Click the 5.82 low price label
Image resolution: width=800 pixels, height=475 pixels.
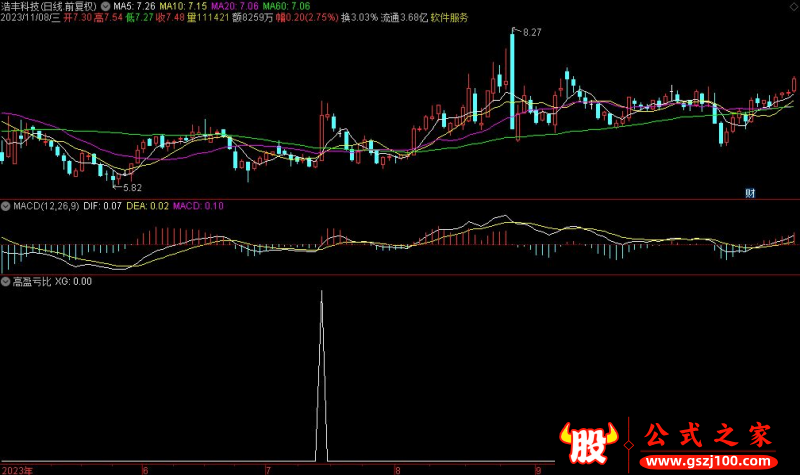[x=133, y=188]
